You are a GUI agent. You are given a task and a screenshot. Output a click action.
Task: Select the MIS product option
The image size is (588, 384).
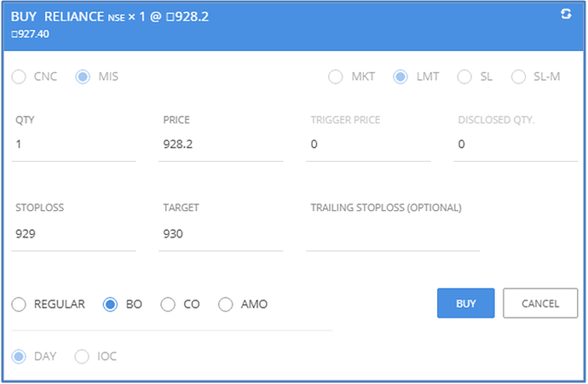tap(84, 77)
